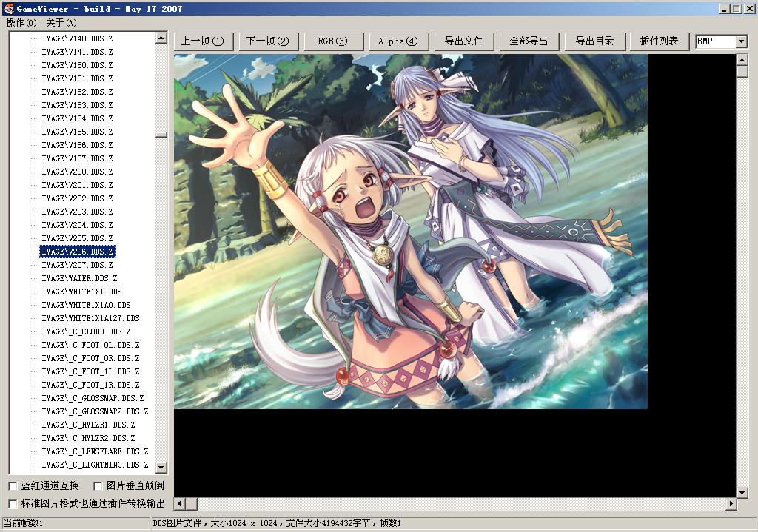The width and height of the screenshot is (758, 532).
Task: Select IMAGE\_C_FOOT_0L.DDS.Z entry
Action: tap(90, 345)
